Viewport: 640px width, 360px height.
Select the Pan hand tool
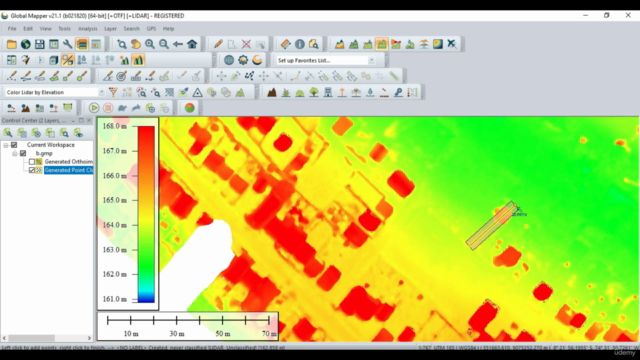point(136,44)
